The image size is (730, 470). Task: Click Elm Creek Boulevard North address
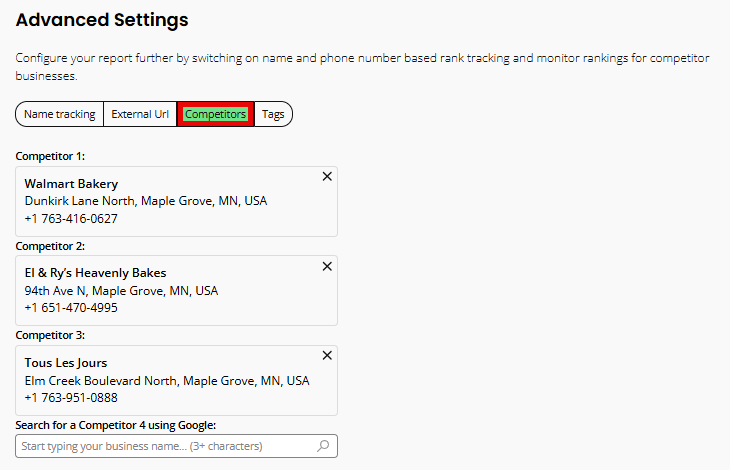point(167,381)
